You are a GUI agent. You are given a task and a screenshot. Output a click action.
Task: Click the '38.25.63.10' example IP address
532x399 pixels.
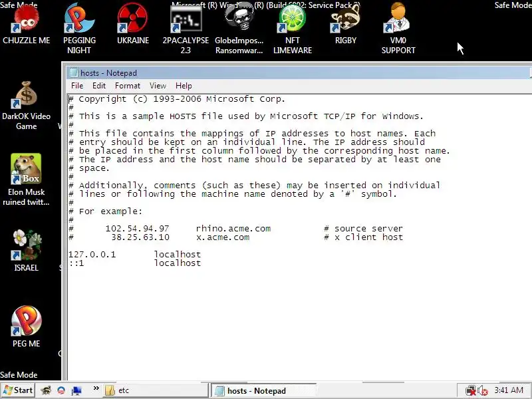(140, 237)
